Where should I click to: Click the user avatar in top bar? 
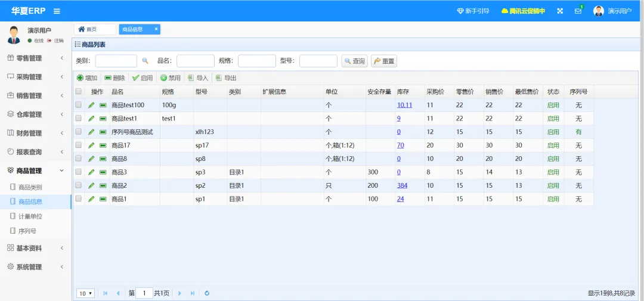(x=599, y=11)
